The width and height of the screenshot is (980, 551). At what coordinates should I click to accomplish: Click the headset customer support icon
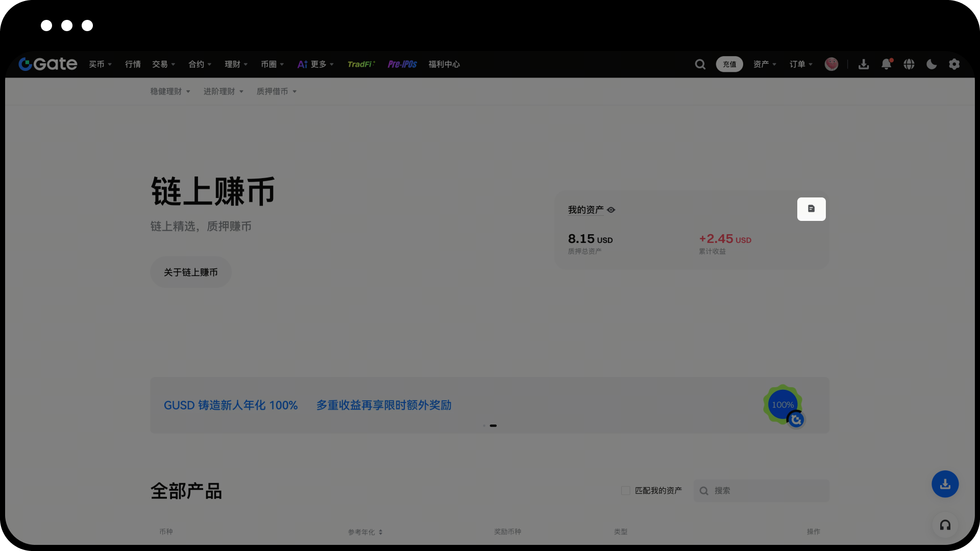pyautogui.click(x=945, y=525)
